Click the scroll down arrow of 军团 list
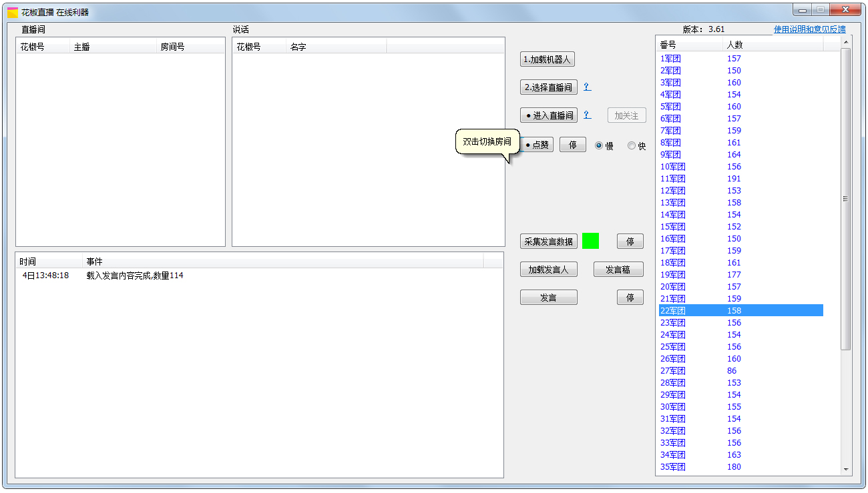Image resolution: width=868 pixels, height=493 pixels. click(x=846, y=470)
